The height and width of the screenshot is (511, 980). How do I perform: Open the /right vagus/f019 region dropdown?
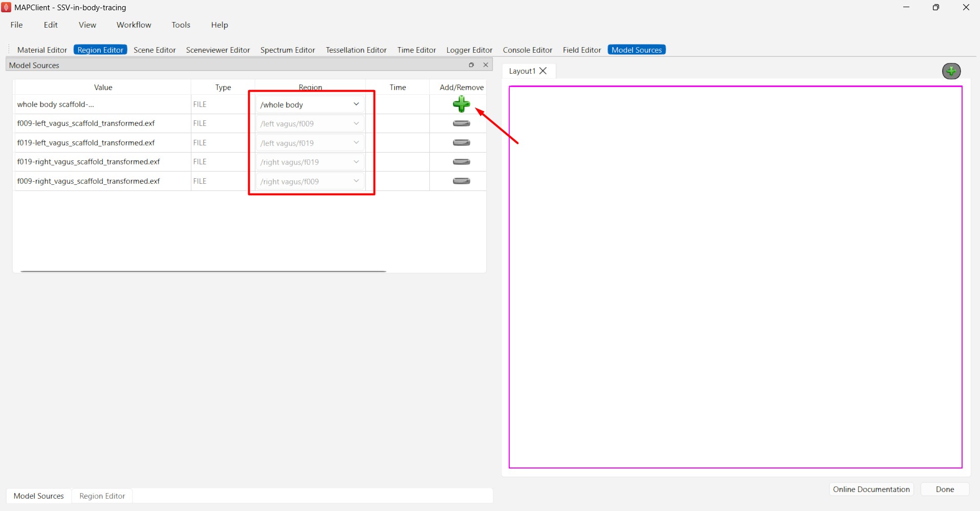click(x=310, y=162)
